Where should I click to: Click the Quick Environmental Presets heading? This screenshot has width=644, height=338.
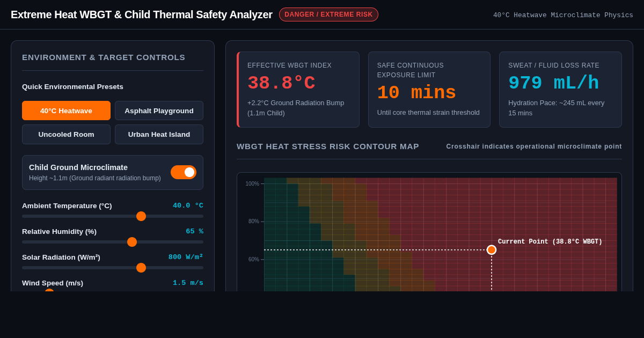coord(72,86)
